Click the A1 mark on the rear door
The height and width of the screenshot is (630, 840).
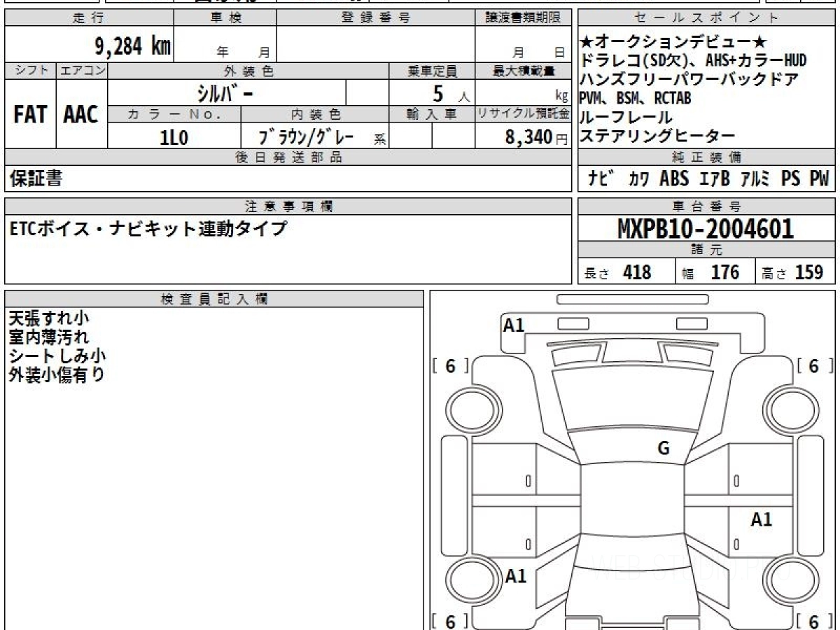[761, 519]
